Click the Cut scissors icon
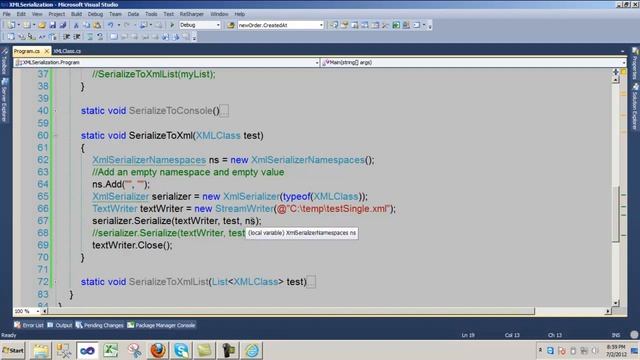The image size is (640, 360). click(x=76, y=25)
